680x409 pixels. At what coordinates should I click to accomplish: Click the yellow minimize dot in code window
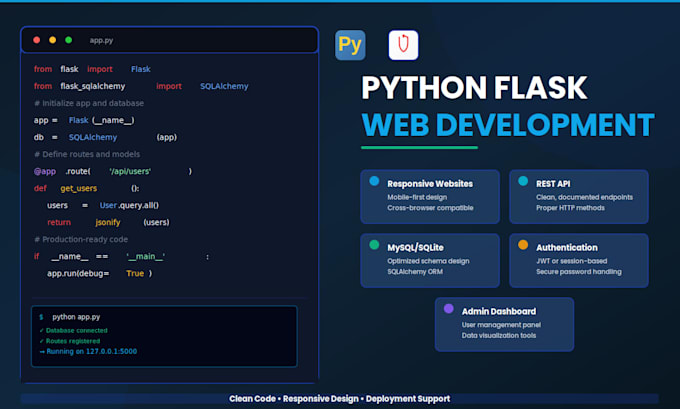(x=52, y=40)
